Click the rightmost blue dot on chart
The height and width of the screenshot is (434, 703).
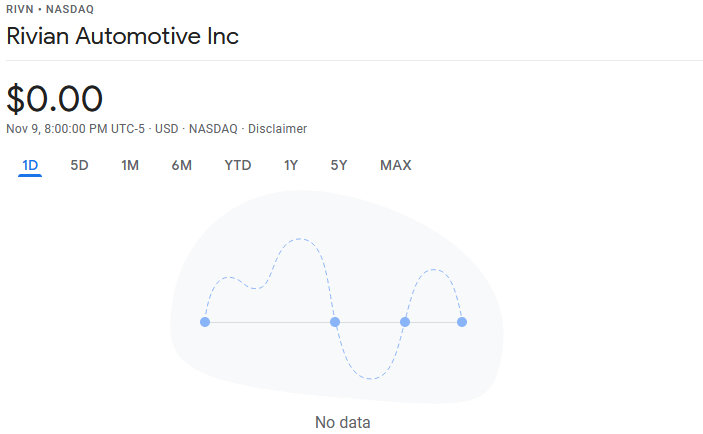tap(462, 322)
